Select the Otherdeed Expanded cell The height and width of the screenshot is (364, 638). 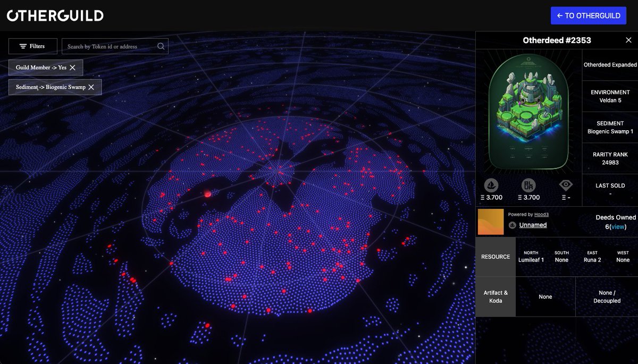pyautogui.click(x=610, y=65)
